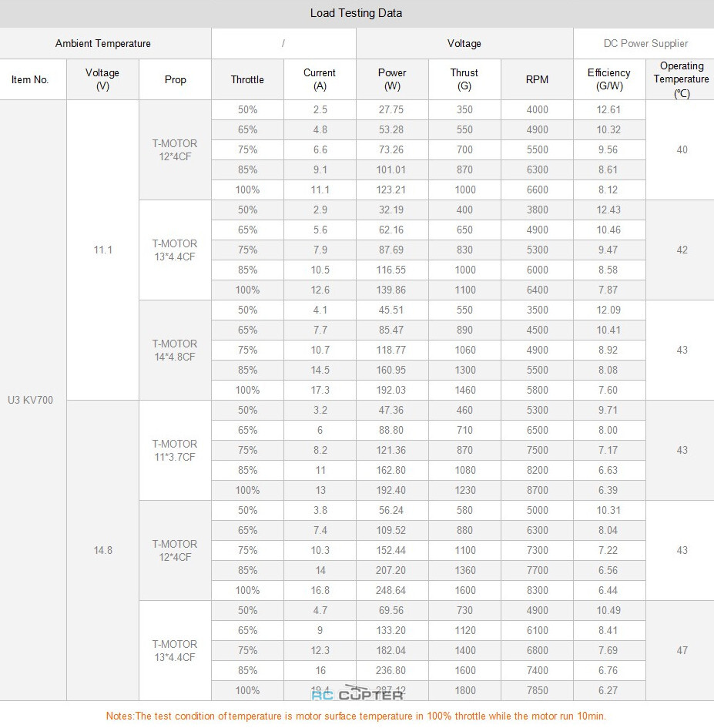Click power value '192.03'
The image size is (714, 728).
(391, 390)
